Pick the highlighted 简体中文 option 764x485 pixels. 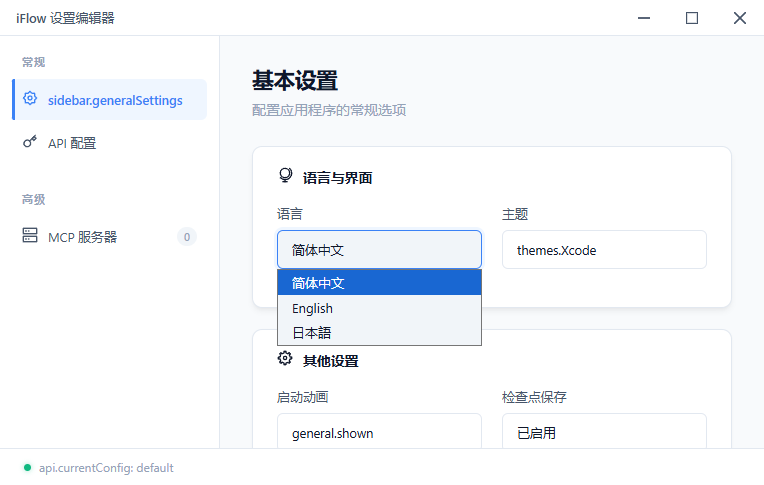coord(379,283)
